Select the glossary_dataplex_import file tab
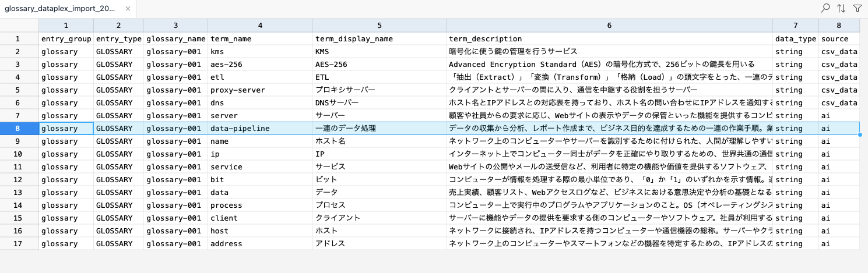Image resolution: width=868 pixels, height=273 pixels. tap(68, 9)
